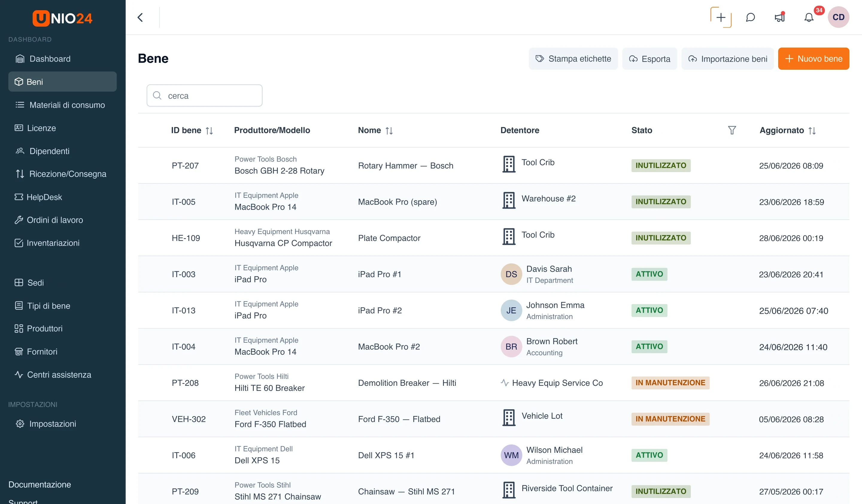Click the Stampa etichette button
Image resolution: width=862 pixels, height=504 pixels.
[573, 59]
